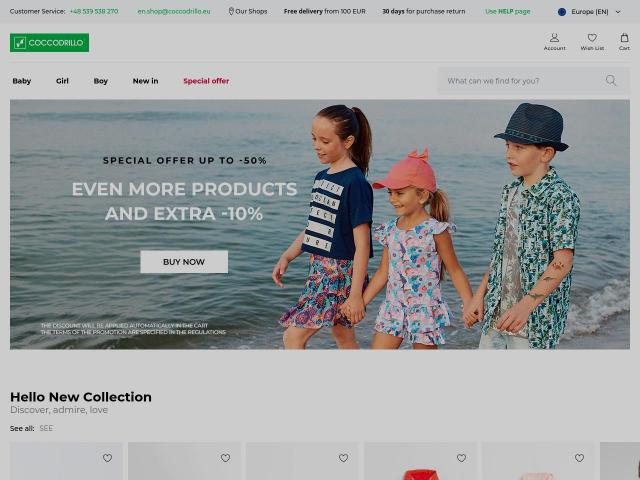Add first product to wishlist with heart
This screenshot has width=640, height=480.
tap(107, 458)
